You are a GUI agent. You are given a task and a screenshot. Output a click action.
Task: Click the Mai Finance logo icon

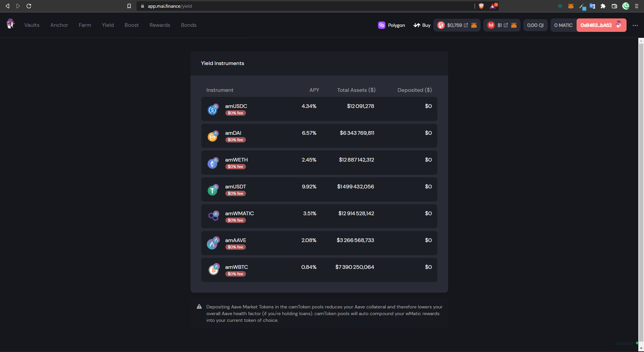click(x=10, y=24)
